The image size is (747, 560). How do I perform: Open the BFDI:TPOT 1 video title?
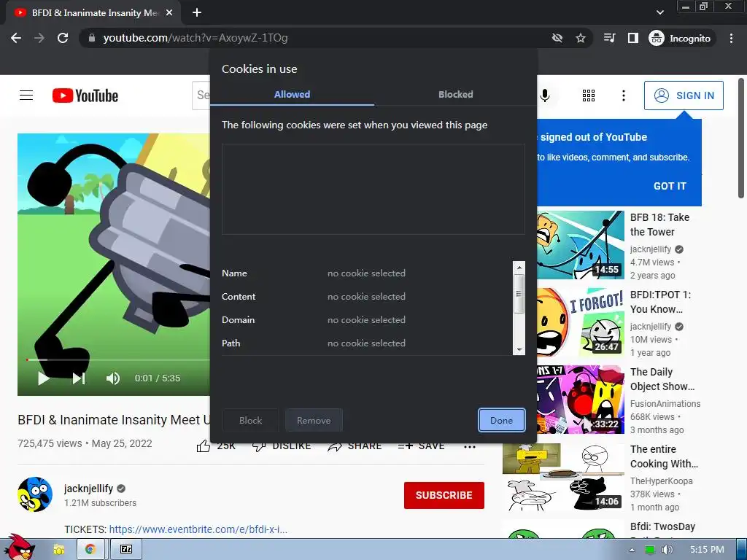coord(660,302)
